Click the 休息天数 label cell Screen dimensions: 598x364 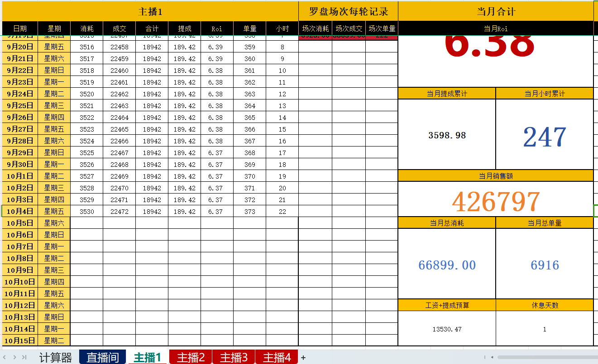click(545, 305)
